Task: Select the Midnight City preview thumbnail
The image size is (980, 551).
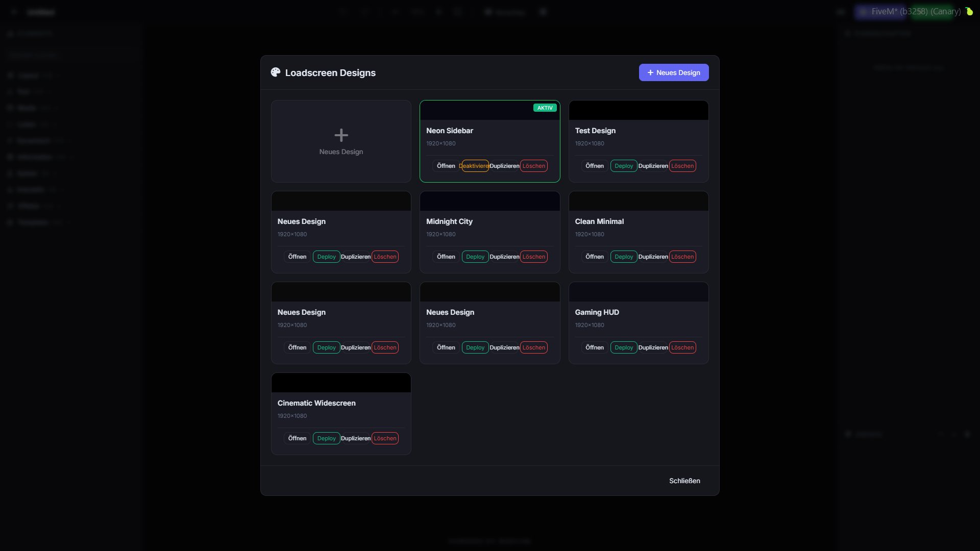Action: point(489,201)
